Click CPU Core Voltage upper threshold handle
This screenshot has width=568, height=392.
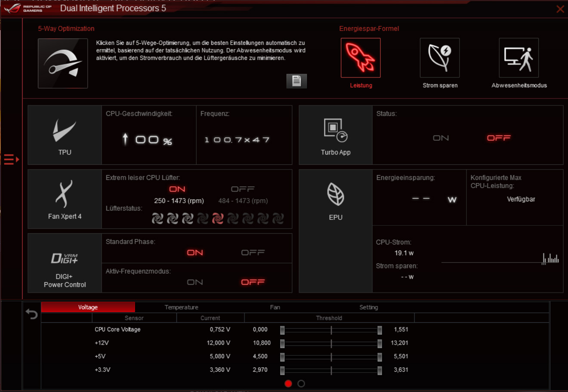click(x=380, y=330)
